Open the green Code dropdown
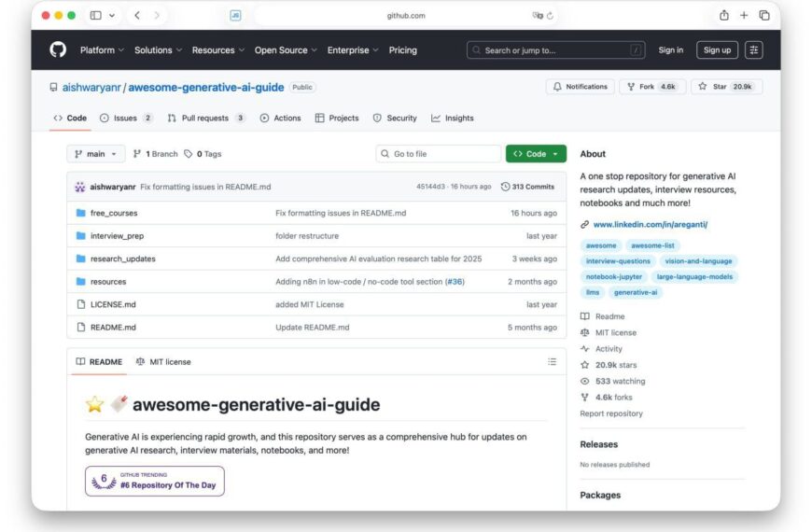This screenshot has height=532, width=812. pyautogui.click(x=536, y=154)
